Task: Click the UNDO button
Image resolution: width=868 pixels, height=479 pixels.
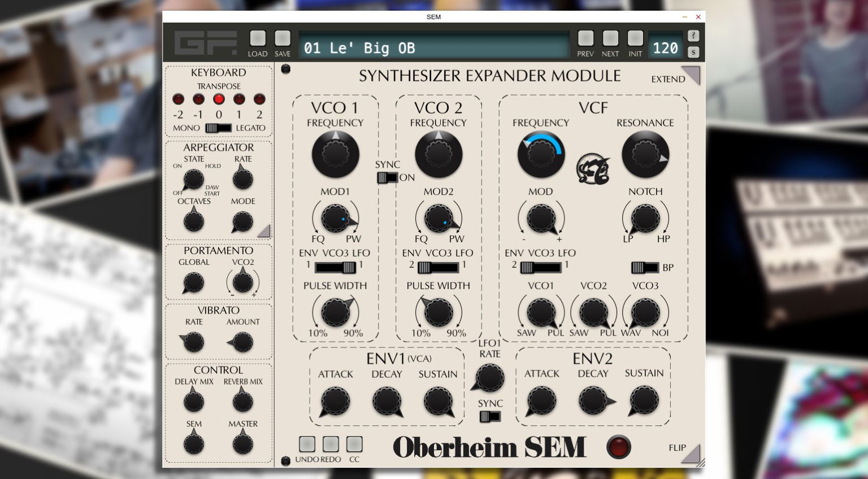Action: pyautogui.click(x=307, y=445)
